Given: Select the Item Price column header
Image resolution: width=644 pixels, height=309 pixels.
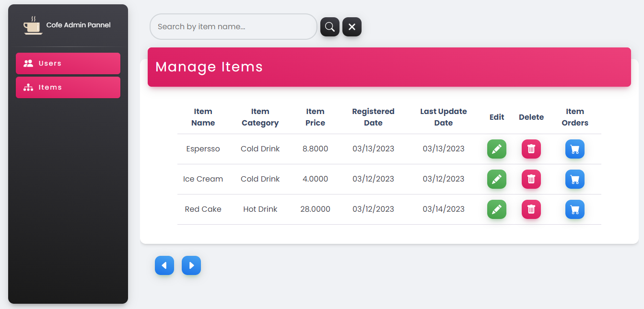Looking at the screenshot, I should click(315, 117).
